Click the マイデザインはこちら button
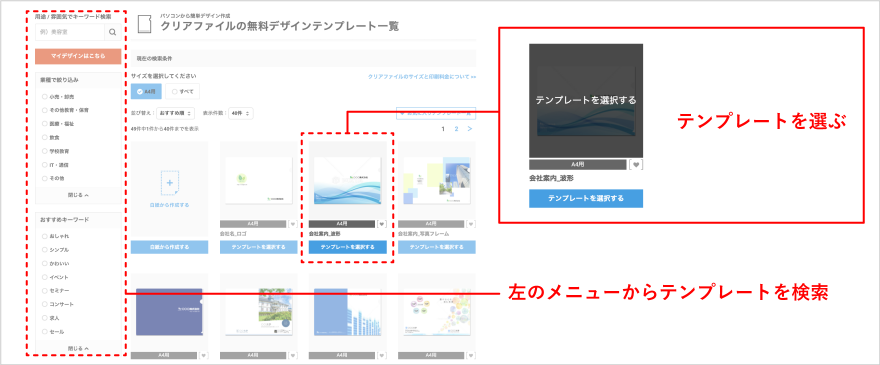Image resolution: width=880 pixels, height=365 pixels. point(78,56)
